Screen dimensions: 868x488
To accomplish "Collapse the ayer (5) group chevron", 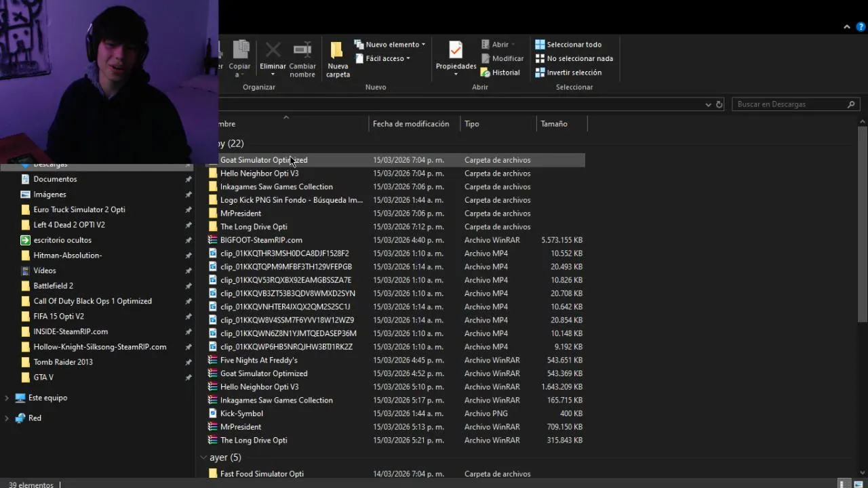I will (x=203, y=457).
